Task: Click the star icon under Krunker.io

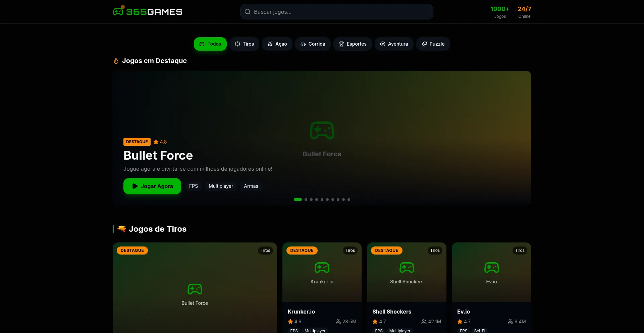Action: [x=290, y=322]
